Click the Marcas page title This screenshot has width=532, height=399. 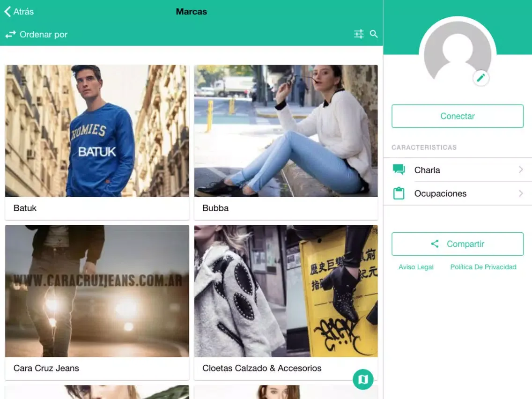(192, 12)
